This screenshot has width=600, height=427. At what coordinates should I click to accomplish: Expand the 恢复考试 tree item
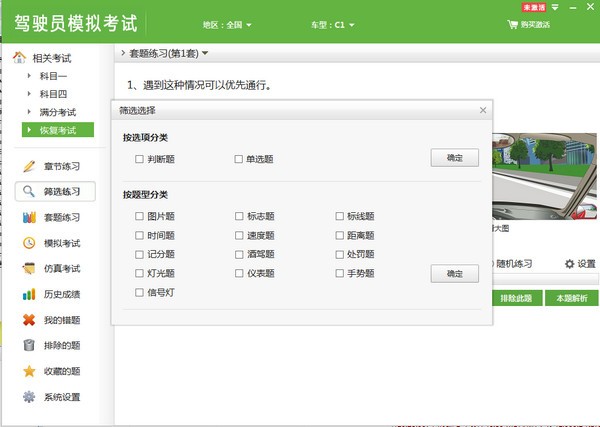click(29, 130)
